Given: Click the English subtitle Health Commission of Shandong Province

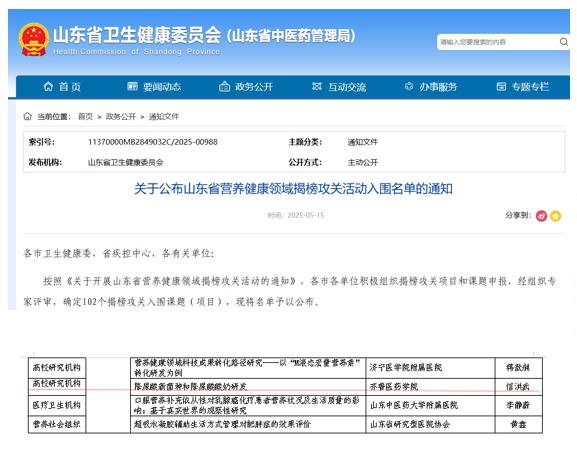Looking at the screenshot, I should click(x=137, y=52).
